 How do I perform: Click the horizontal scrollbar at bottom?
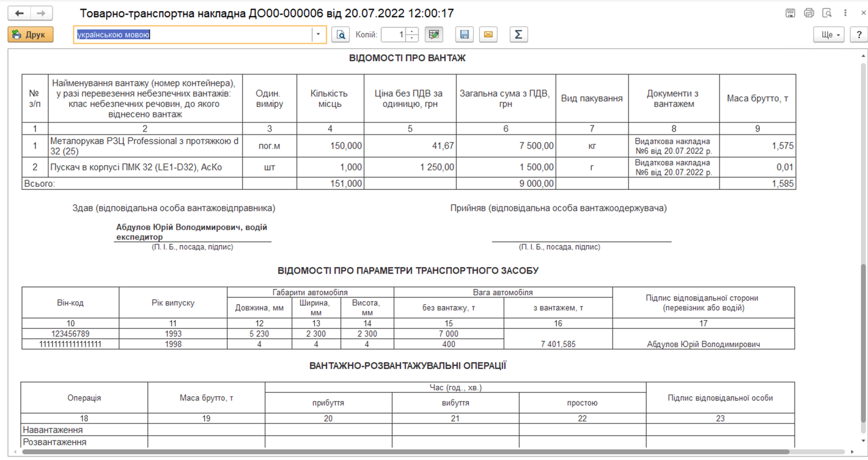(x=428, y=452)
